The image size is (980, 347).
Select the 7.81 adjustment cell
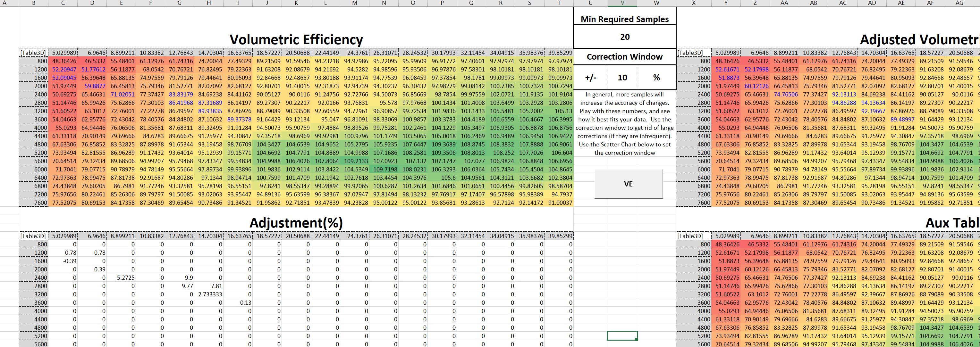[x=216, y=286]
